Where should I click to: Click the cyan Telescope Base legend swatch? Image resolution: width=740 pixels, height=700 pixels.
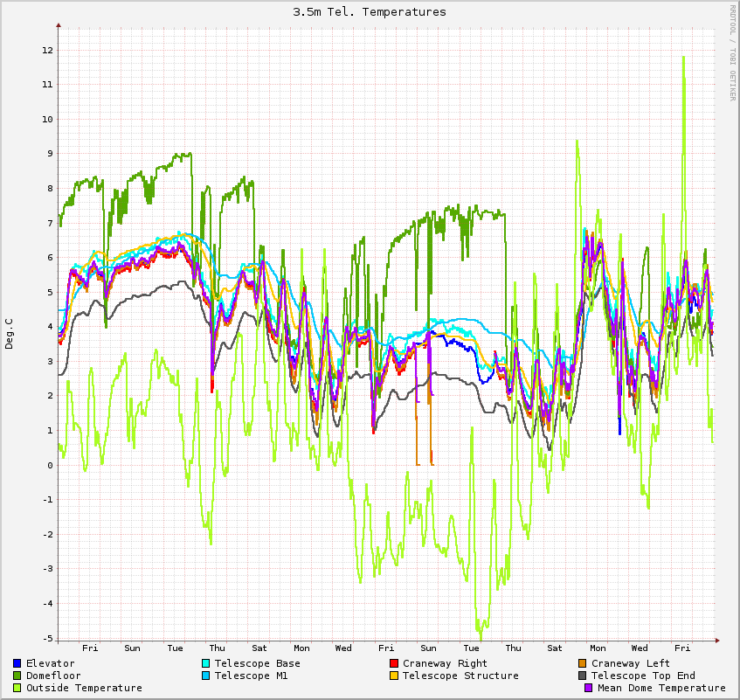pyautogui.click(x=206, y=663)
